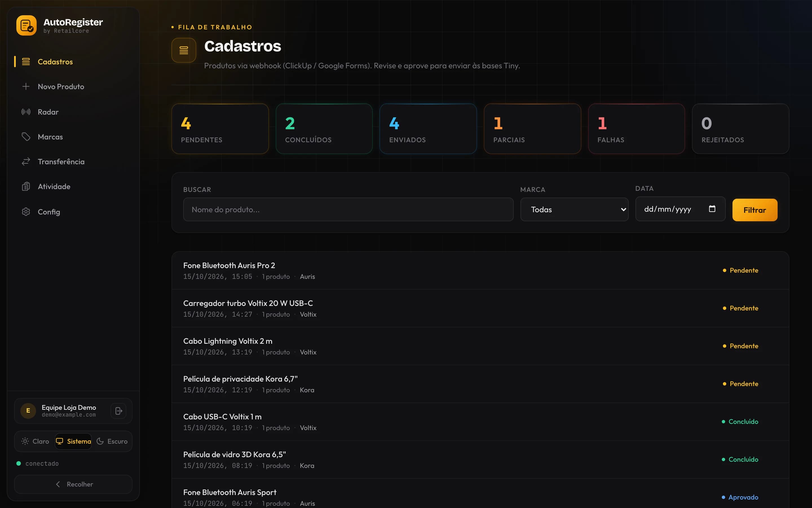Open the Atividade page
812x508 pixels.
(x=73, y=187)
